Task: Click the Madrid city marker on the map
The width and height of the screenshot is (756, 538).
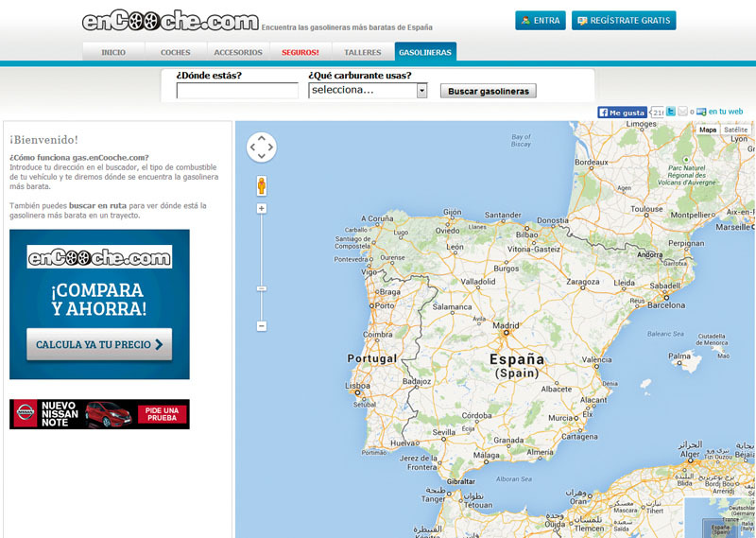Action: [x=506, y=333]
